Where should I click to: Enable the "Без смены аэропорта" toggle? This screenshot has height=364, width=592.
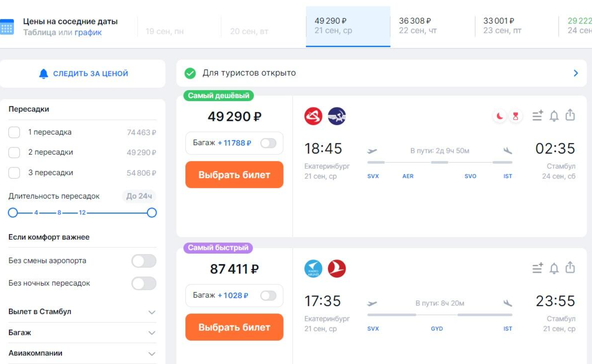tap(144, 261)
